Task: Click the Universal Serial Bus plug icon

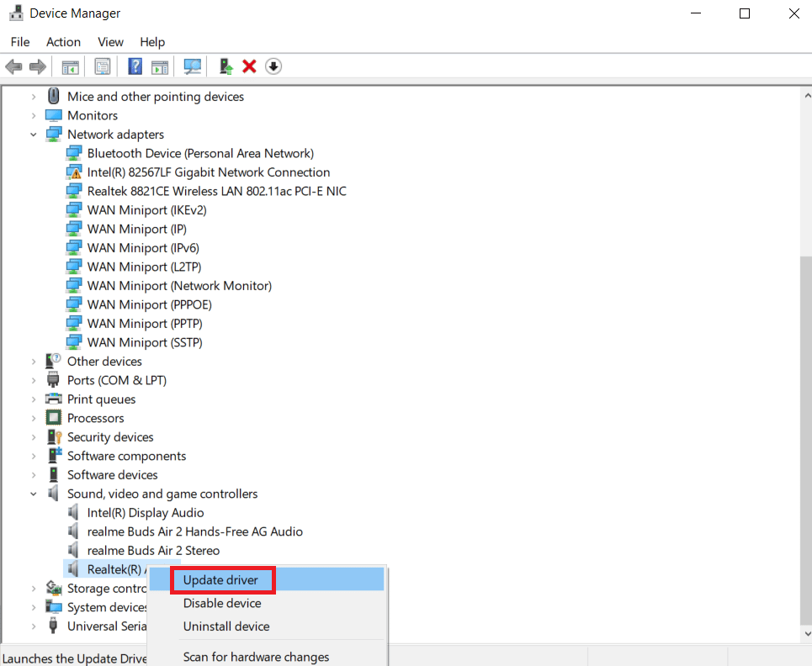Action: tap(53, 626)
